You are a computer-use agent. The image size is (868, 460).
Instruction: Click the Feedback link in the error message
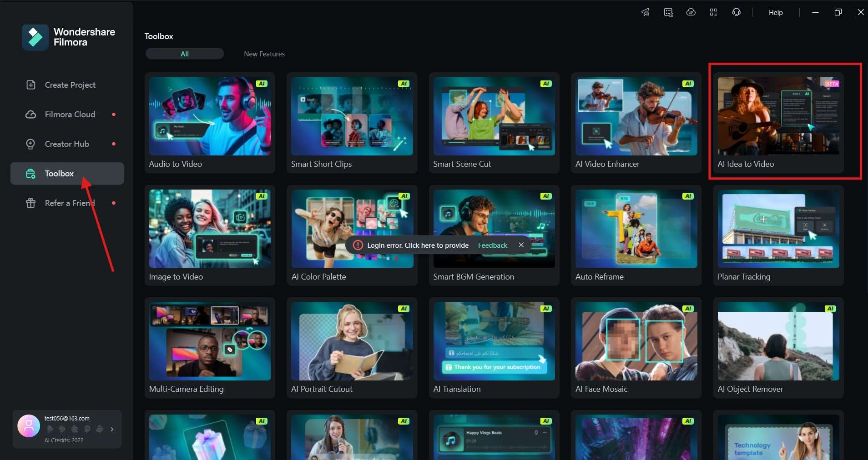(x=493, y=245)
